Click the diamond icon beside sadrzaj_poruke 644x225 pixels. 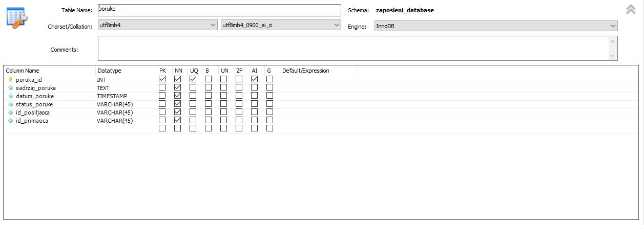tap(10, 88)
